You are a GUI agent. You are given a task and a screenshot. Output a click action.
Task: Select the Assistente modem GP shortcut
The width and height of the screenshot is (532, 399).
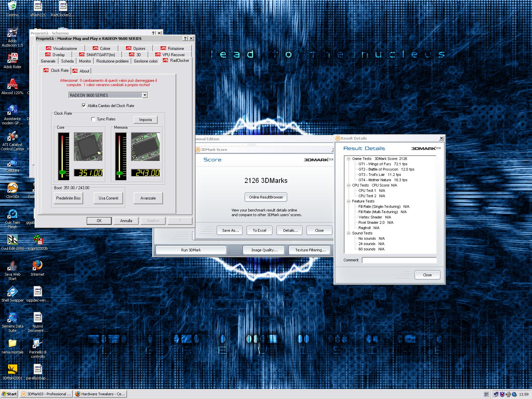pos(12,110)
